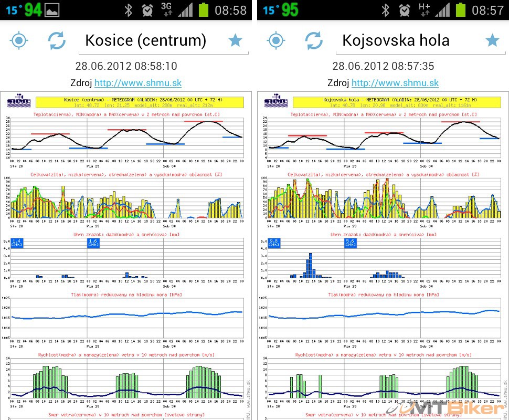Refresh the Kosice (centrum) forecast

click(x=56, y=40)
